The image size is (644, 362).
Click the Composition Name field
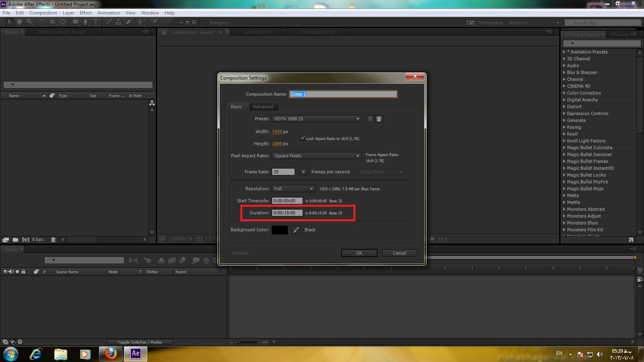pyautogui.click(x=343, y=94)
